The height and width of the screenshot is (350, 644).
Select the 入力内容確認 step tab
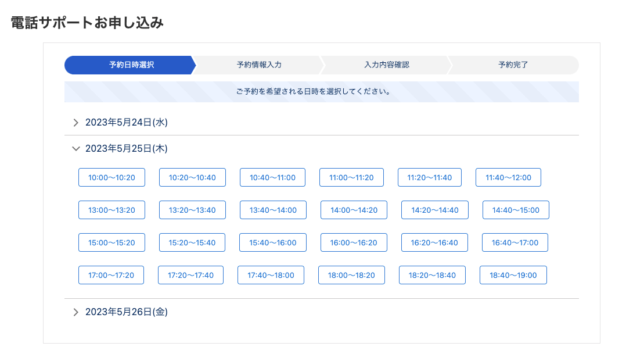coord(387,65)
